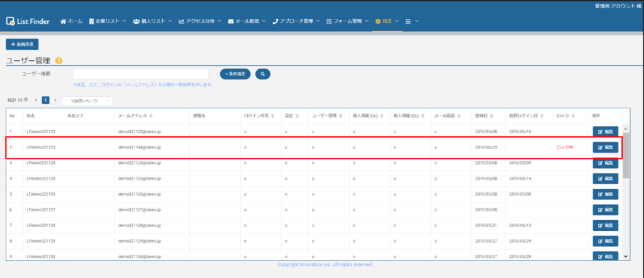Click next page arrow in pagination

coord(55,101)
